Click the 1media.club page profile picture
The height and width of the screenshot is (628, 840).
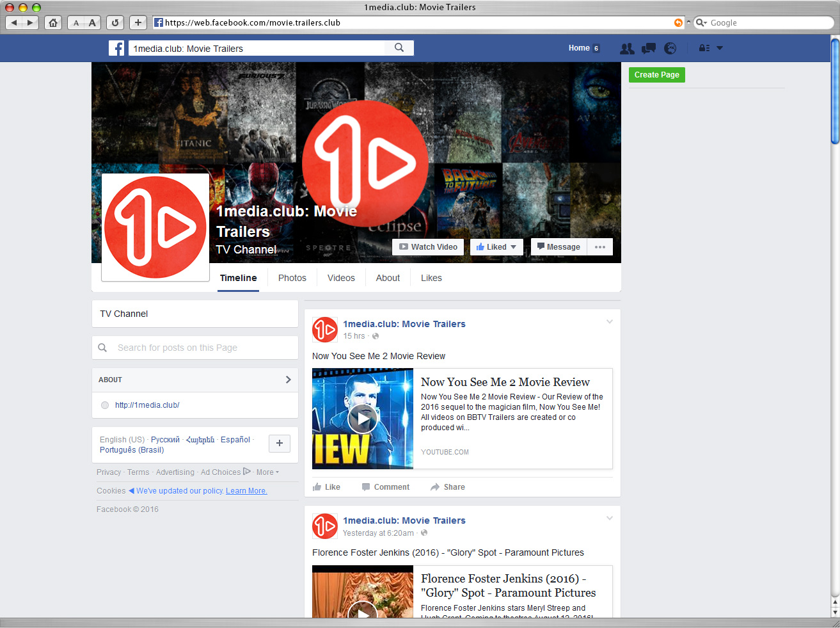(x=155, y=227)
